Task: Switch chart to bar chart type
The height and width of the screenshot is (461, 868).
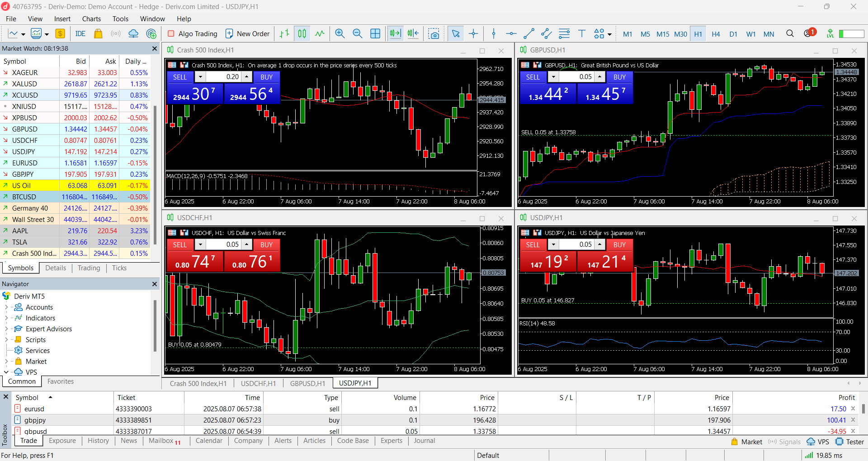Action: (284, 34)
